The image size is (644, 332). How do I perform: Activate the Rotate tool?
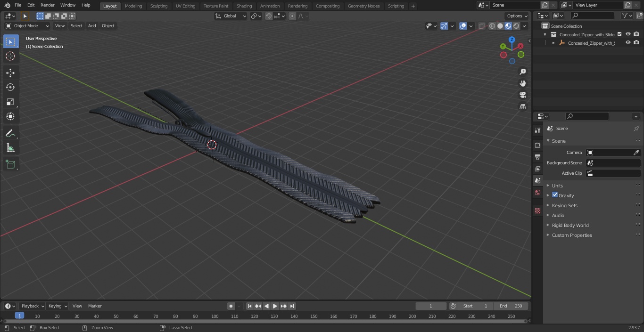[10, 87]
